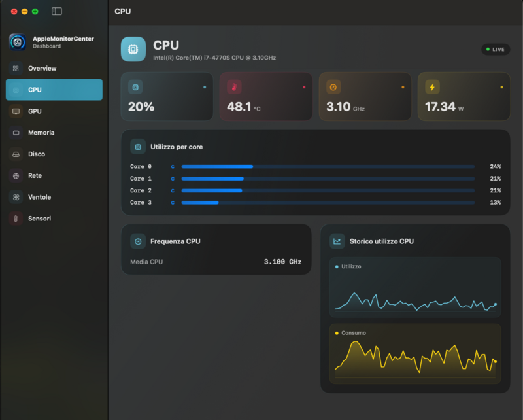The width and height of the screenshot is (523, 420).
Task: Click the Sensori thermometer icon
Action: click(16, 219)
